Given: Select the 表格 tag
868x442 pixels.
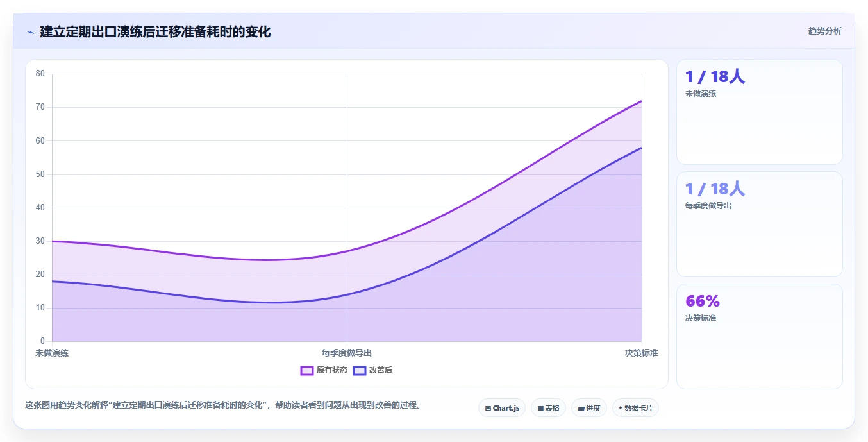Looking at the screenshot, I should tap(548, 408).
